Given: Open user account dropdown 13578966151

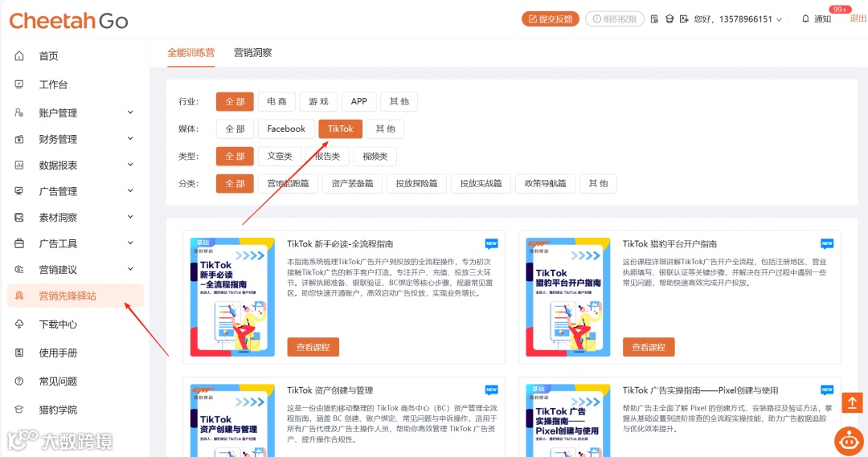Looking at the screenshot, I should 738,18.
